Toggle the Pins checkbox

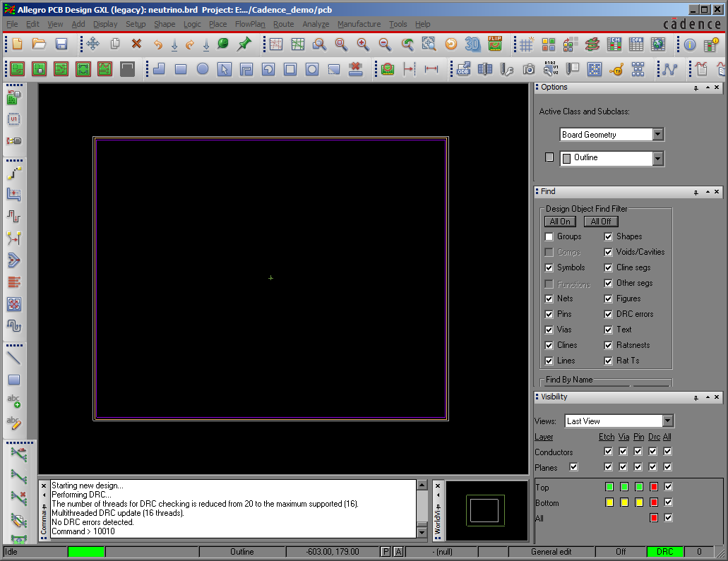pos(549,314)
